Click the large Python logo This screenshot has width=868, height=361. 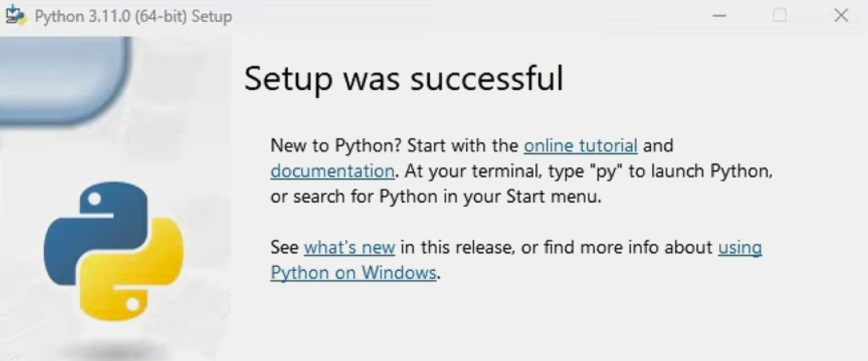[x=114, y=251]
